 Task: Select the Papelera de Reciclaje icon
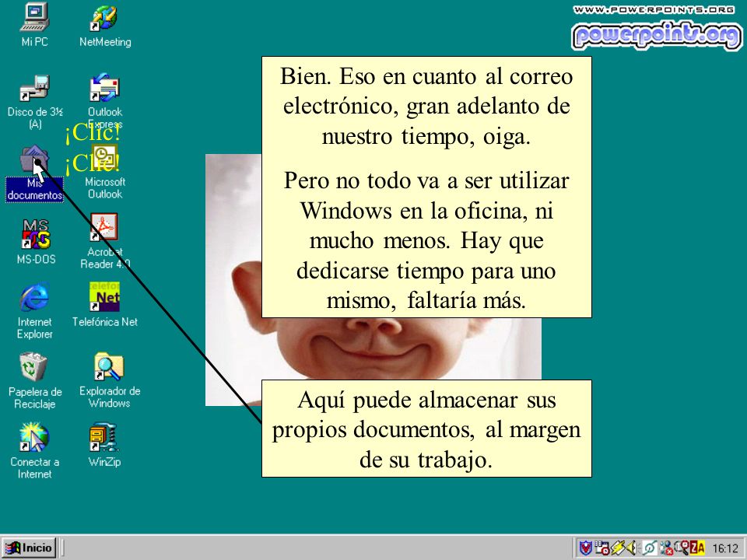click(33, 367)
